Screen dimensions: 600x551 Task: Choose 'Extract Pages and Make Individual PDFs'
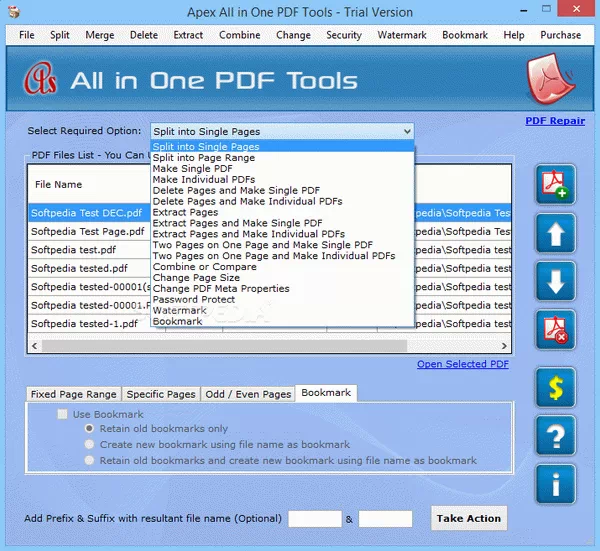[x=283, y=234]
